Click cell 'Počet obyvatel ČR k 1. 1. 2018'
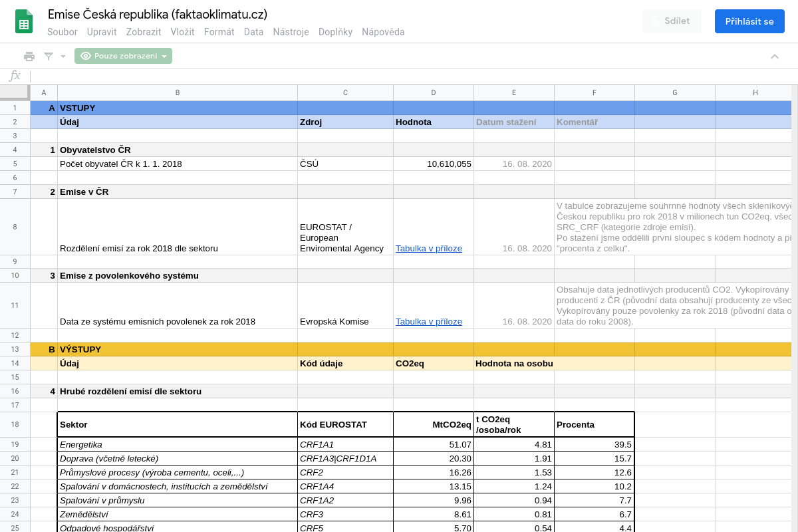This screenshot has height=532, width=798. (178, 164)
